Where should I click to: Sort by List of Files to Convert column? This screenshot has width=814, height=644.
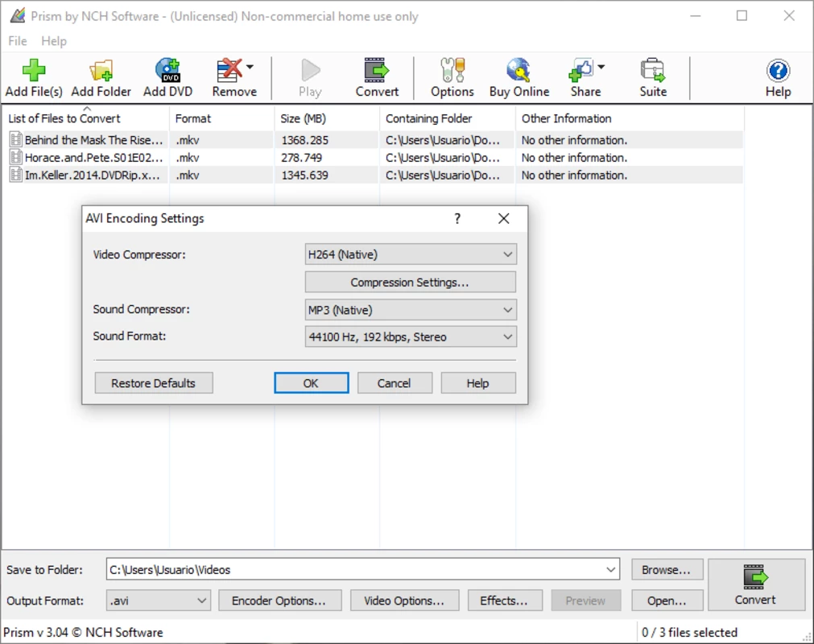(85, 118)
